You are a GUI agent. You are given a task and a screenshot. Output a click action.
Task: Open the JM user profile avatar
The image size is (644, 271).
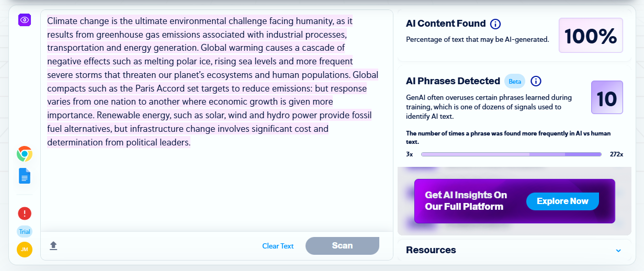click(x=25, y=250)
